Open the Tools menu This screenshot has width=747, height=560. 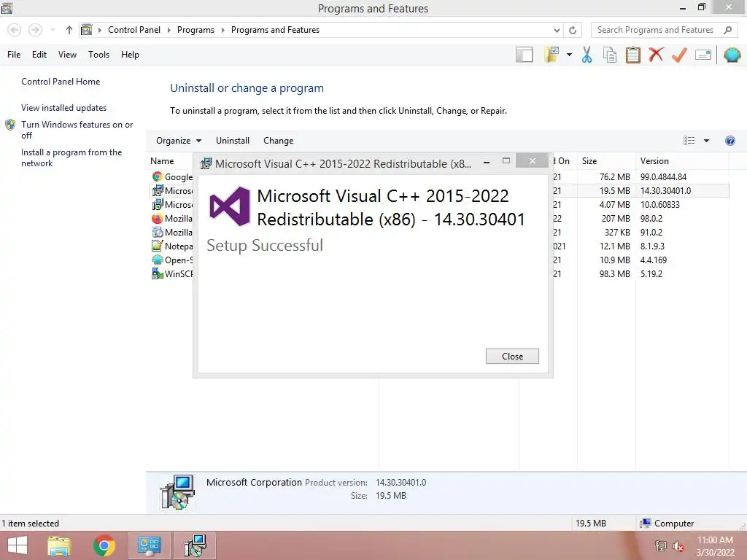(98, 55)
